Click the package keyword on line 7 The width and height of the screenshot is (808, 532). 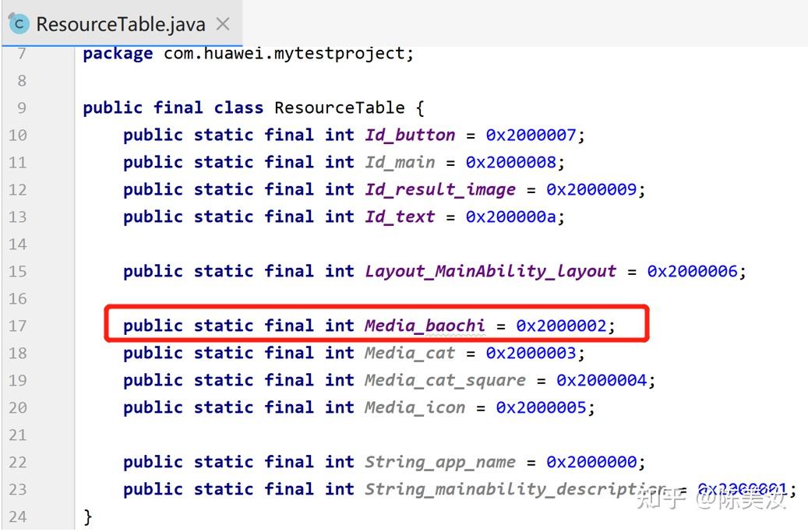tap(118, 54)
